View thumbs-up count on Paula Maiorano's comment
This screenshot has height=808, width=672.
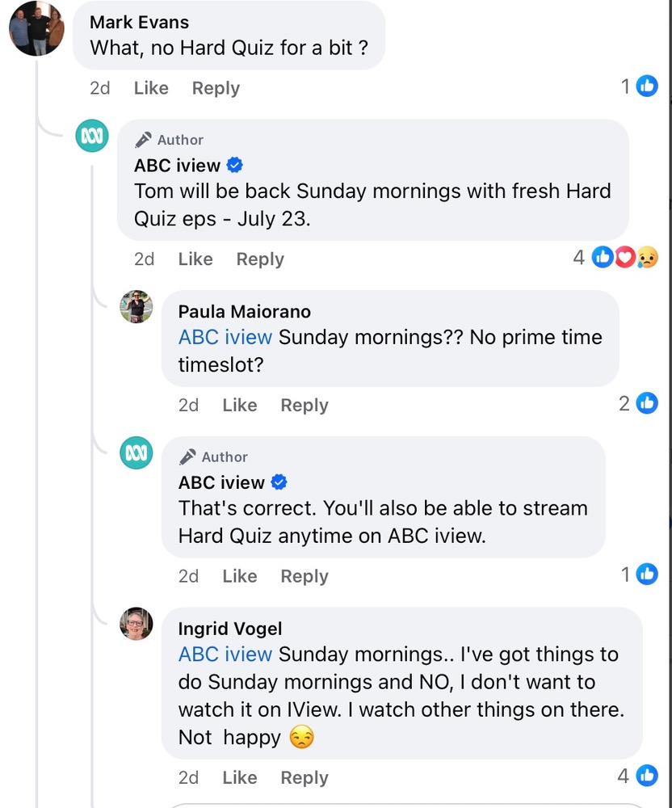[638, 403]
